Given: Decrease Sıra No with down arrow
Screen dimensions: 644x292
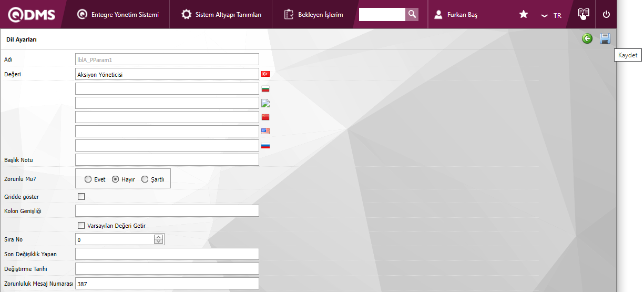Looking at the screenshot, I should pyautogui.click(x=159, y=242).
